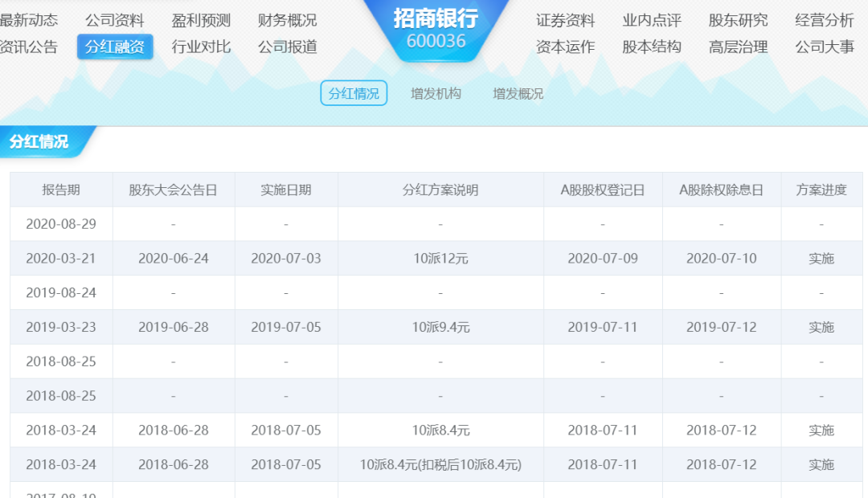
Task: Click report period 2019-08-24 cell
Action: (61, 292)
